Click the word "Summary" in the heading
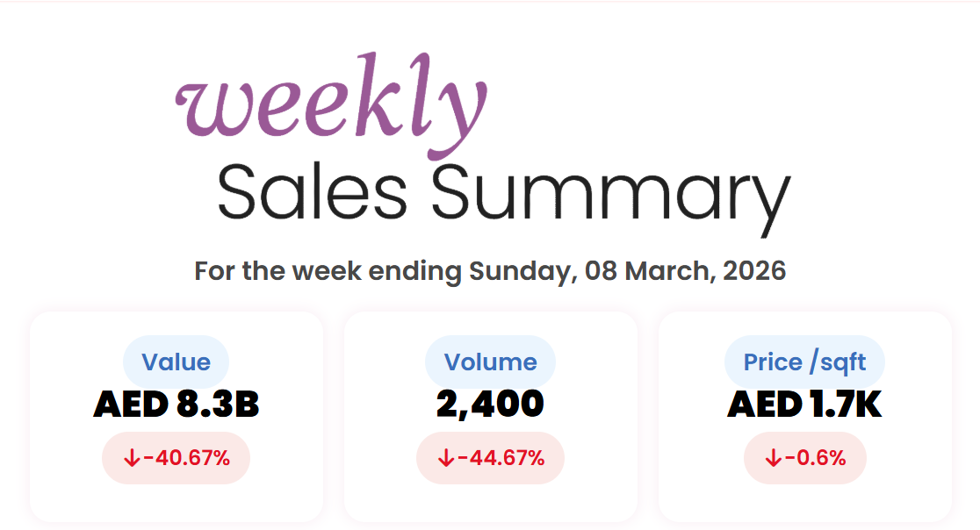The width and height of the screenshot is (980, 530). point(610,195)
